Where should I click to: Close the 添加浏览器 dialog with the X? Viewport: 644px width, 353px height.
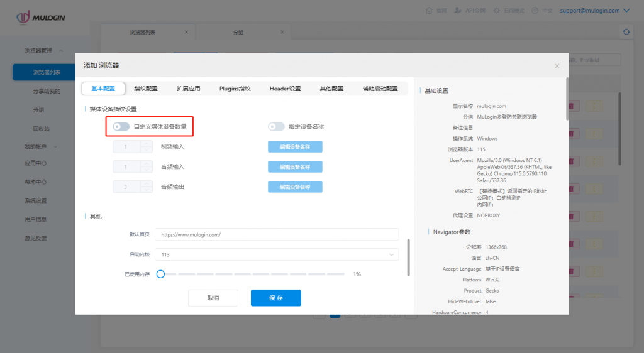pyautogui.click(x=557, y=66)
